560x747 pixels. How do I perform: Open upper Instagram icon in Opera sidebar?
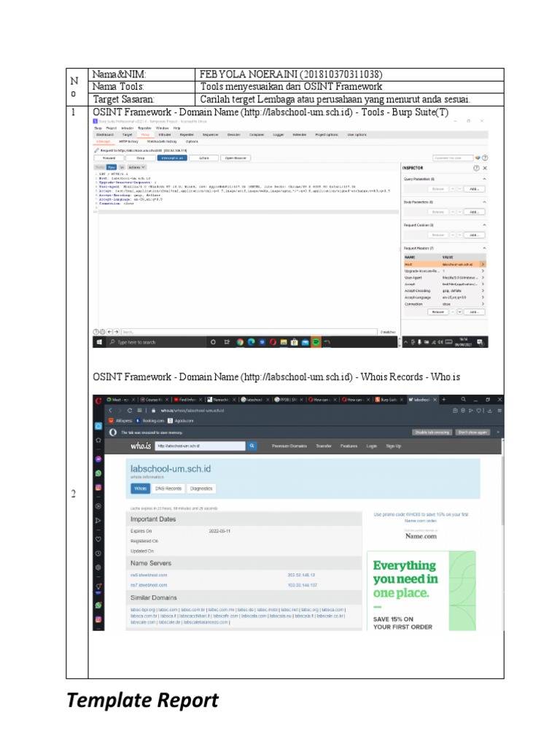[x=98, y=487]
